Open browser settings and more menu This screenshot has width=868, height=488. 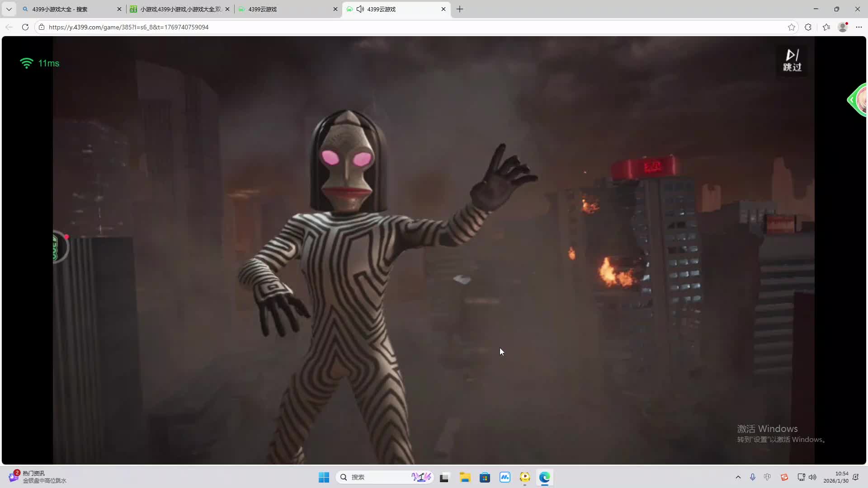click(x=859, y=27)
